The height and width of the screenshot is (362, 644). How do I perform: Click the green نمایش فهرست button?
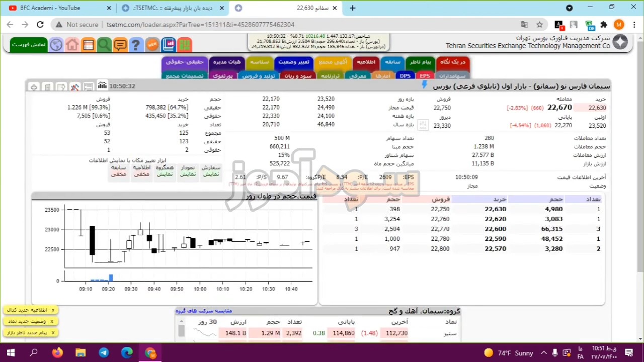[x=29, y=45]
